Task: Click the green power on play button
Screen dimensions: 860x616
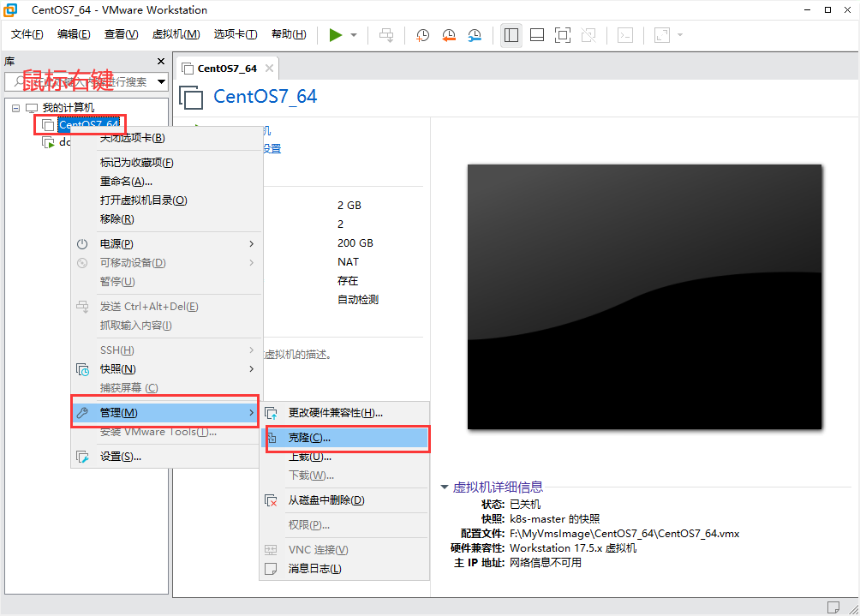Action: click(336, 35)
